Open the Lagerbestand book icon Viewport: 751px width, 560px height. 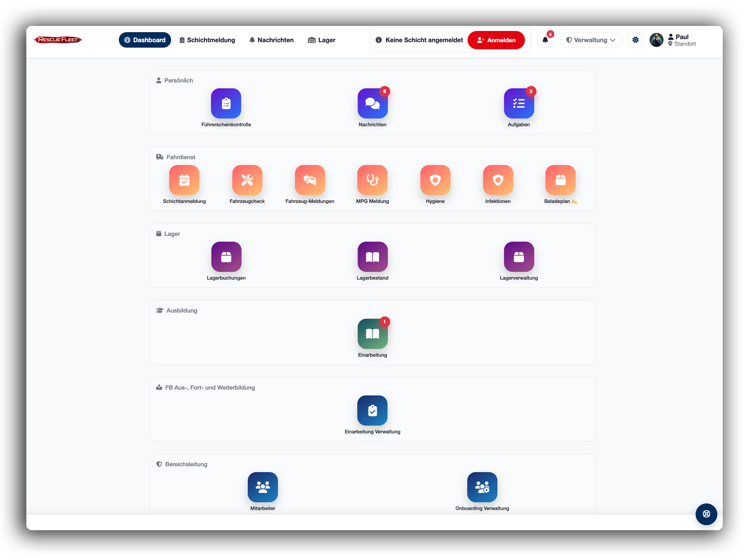coord(372,257)
